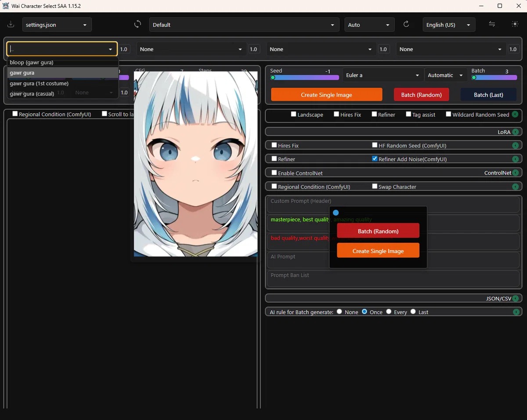Click the green arrow icon beside JSON/CSV
Viewport: 527px width, 420px height.
pos(515,298)
